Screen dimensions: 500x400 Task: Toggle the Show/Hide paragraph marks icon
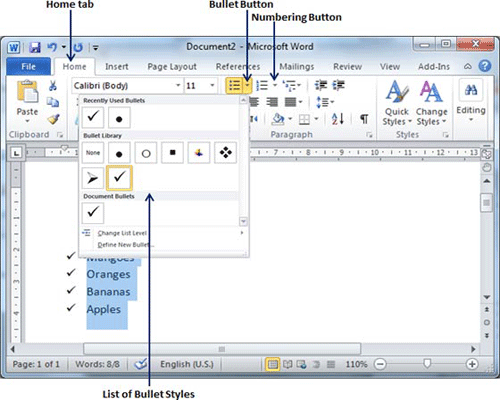[364, 119]
